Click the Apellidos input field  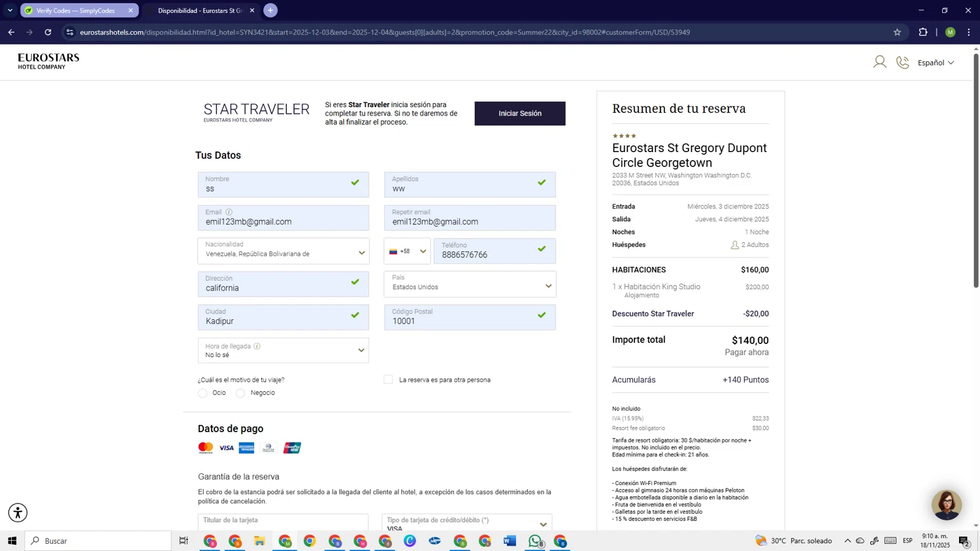pos(470,185)
